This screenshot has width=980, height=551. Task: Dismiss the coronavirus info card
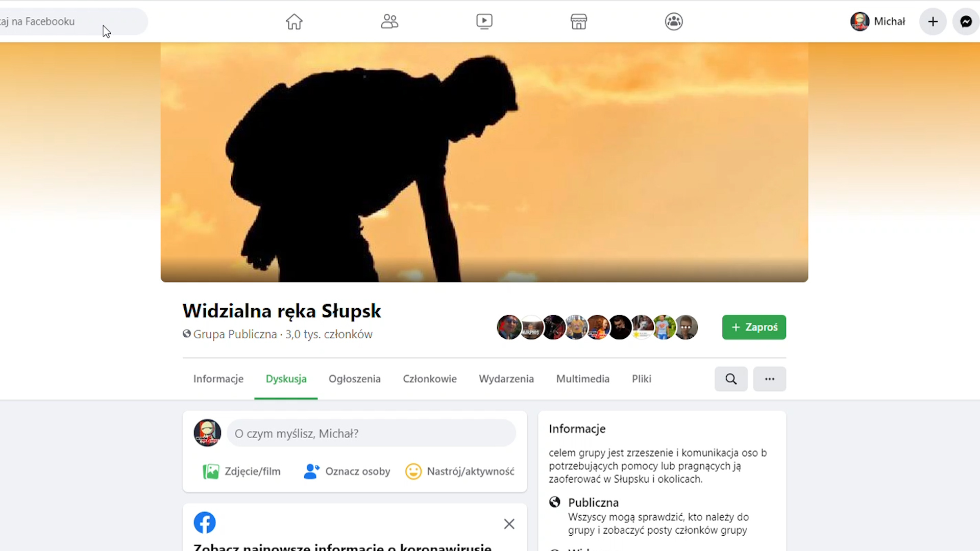509,524
